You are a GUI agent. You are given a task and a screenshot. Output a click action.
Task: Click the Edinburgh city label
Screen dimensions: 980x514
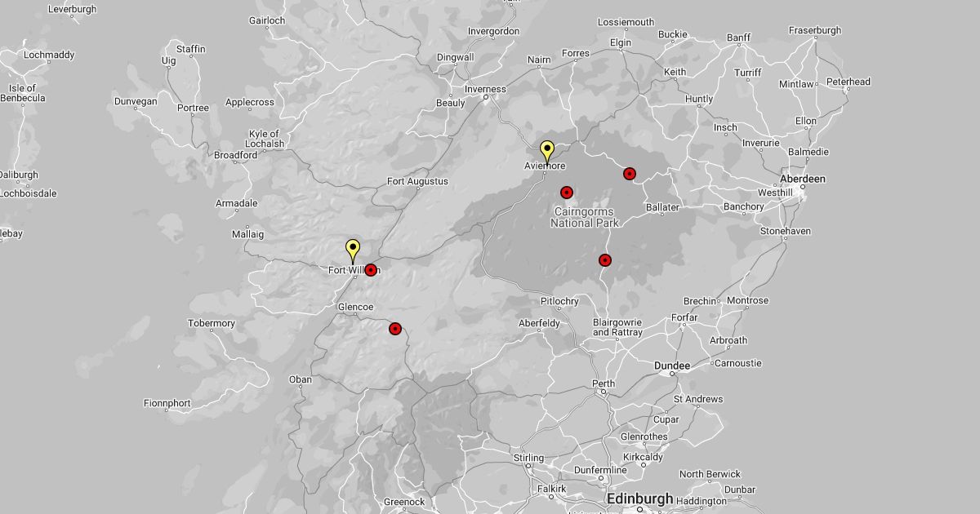point(639,498)
